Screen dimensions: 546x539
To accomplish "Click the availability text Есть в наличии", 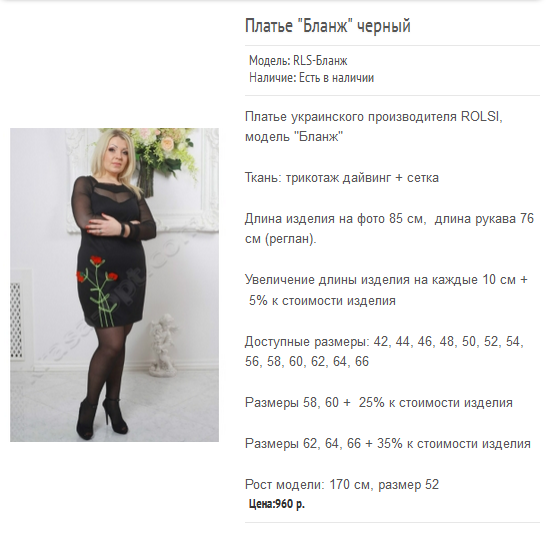I will coord(336,77).
